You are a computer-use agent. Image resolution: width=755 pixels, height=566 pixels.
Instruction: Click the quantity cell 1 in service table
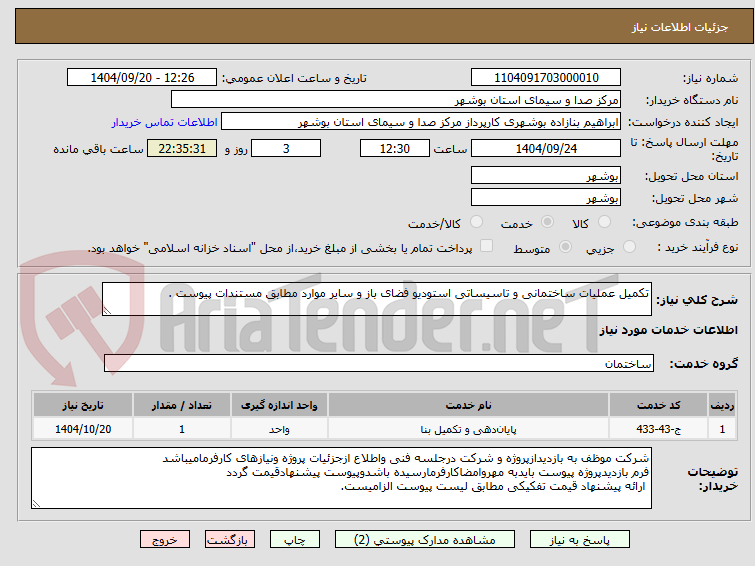click(182, 429)
